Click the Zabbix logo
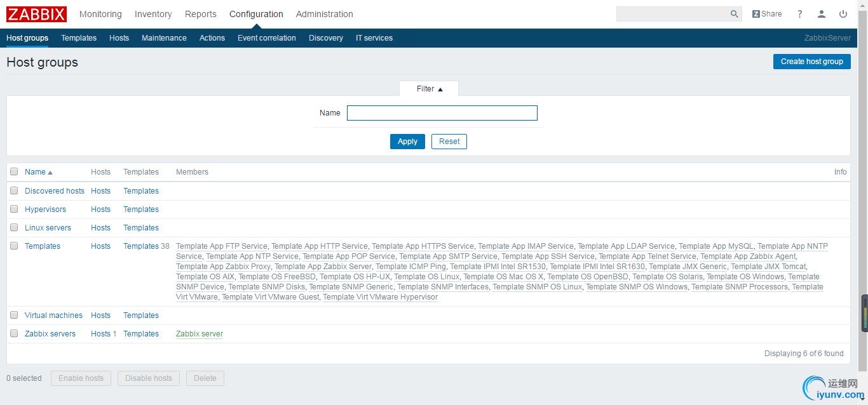The image size is (868, 405). (37, 14)
